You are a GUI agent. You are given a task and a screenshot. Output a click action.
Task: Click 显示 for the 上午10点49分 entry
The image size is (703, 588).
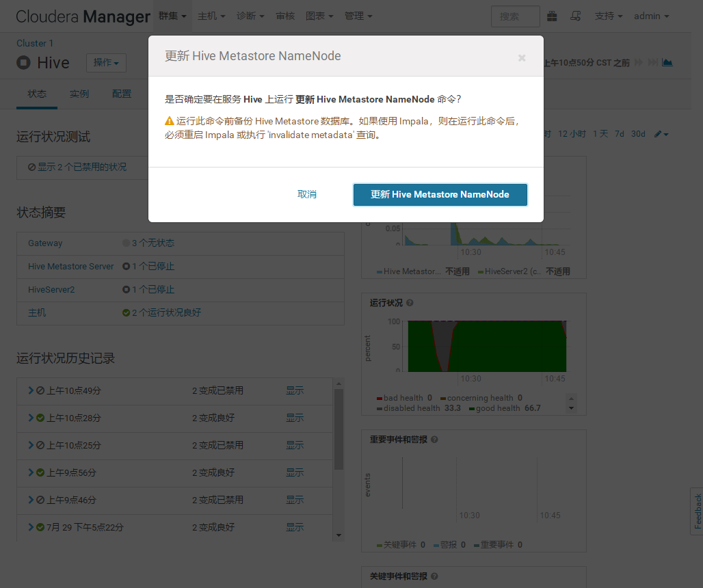295,390
